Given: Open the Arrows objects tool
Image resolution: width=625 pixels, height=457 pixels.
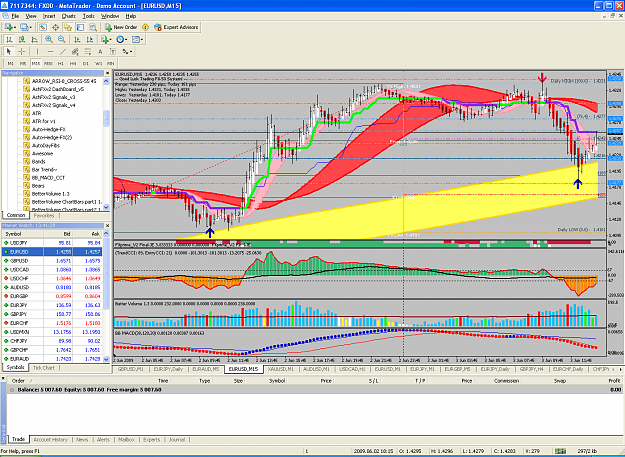Looking at the screenshot, I should (x=125, y=51).
